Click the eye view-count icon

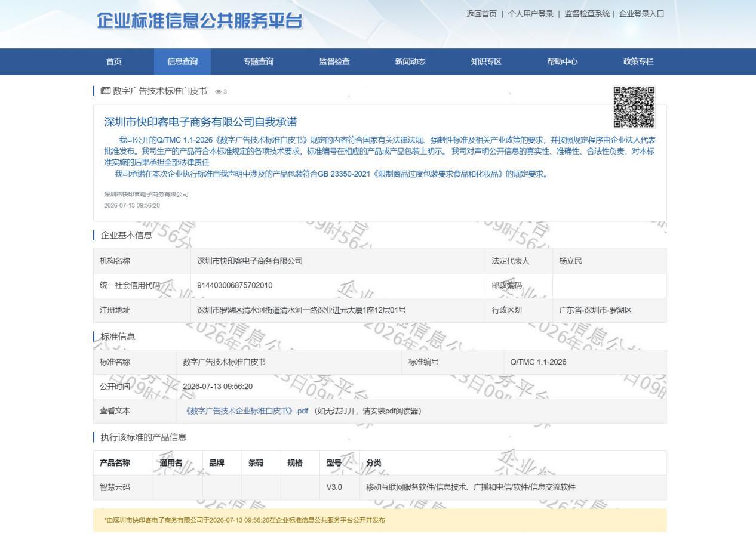(219, 92)
